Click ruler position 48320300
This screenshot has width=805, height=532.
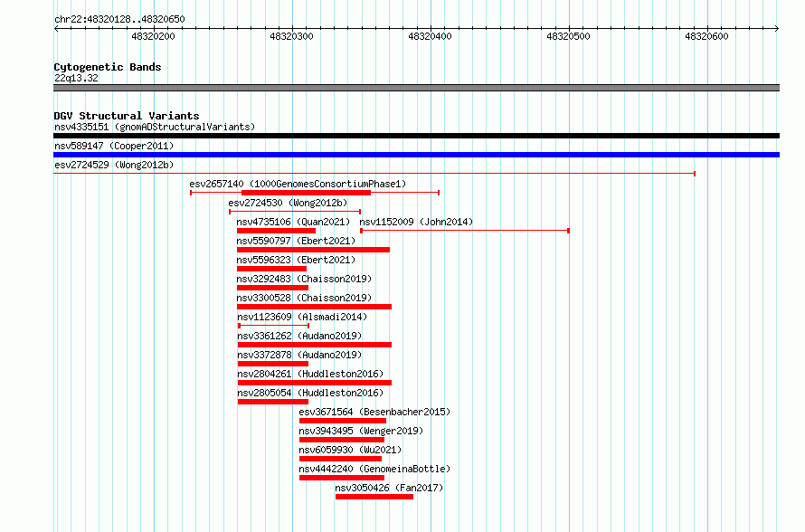291,36
